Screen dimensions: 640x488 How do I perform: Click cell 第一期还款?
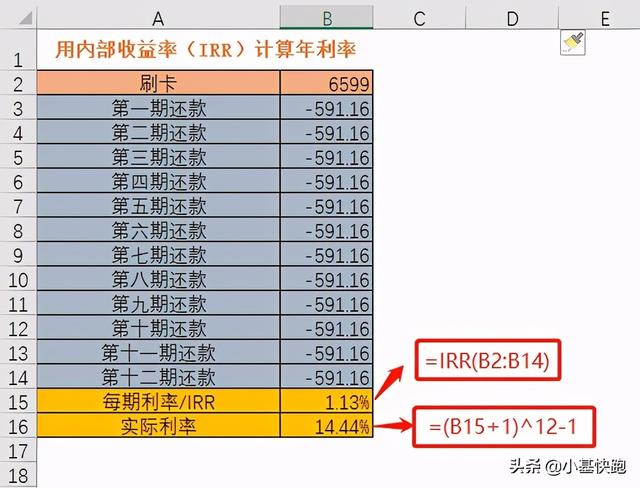click(x=158, y=107)
